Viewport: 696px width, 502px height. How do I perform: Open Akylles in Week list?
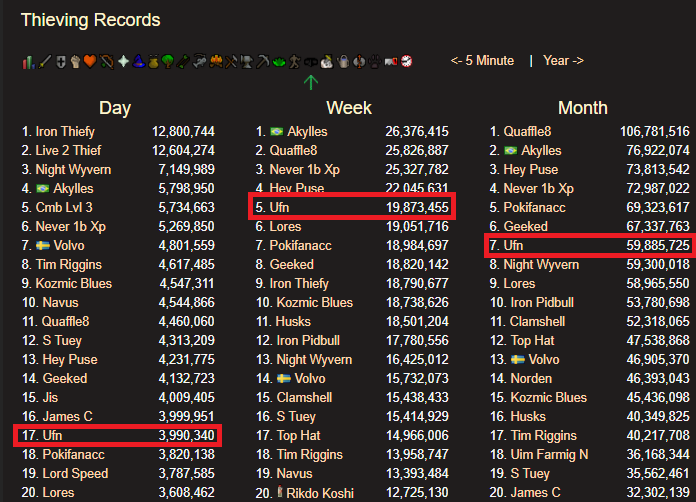tap(307, 131)
